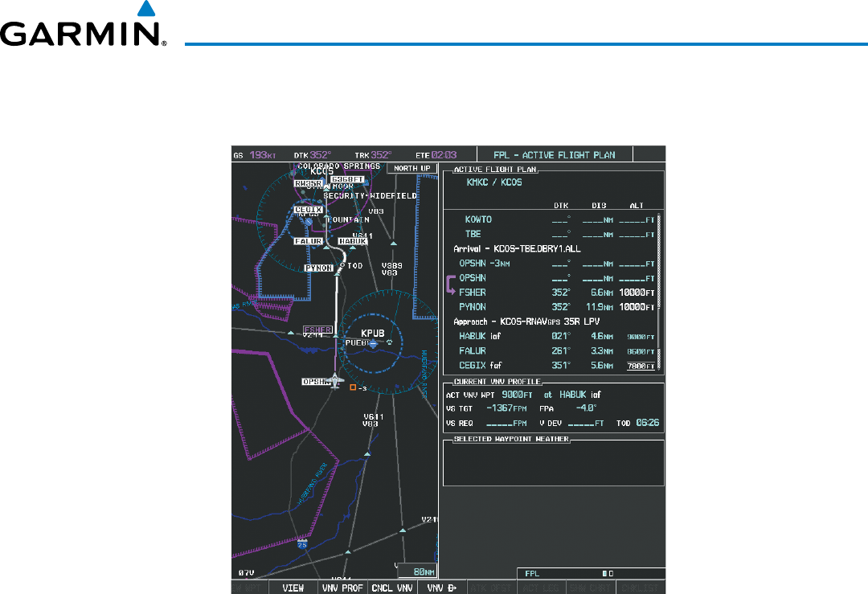Screen dimensions: 868x594
Task: Click the RW35R runway label on map
Action: coord(309,183)
